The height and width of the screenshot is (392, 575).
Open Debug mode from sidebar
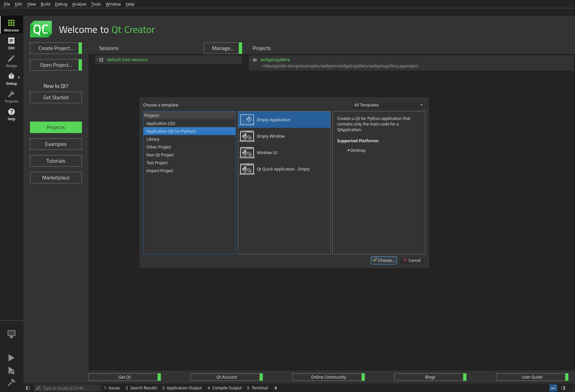(12, 79)
